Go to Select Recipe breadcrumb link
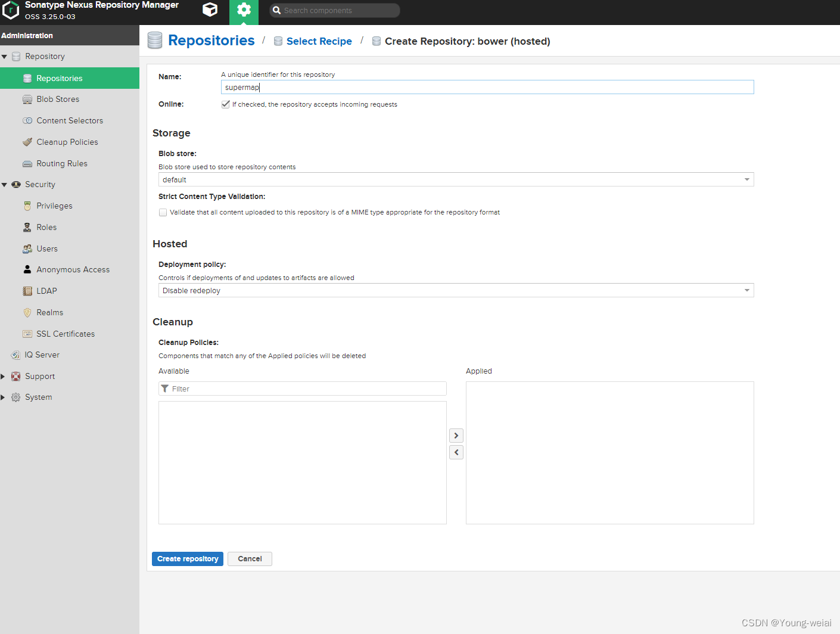 click(319, 41)
